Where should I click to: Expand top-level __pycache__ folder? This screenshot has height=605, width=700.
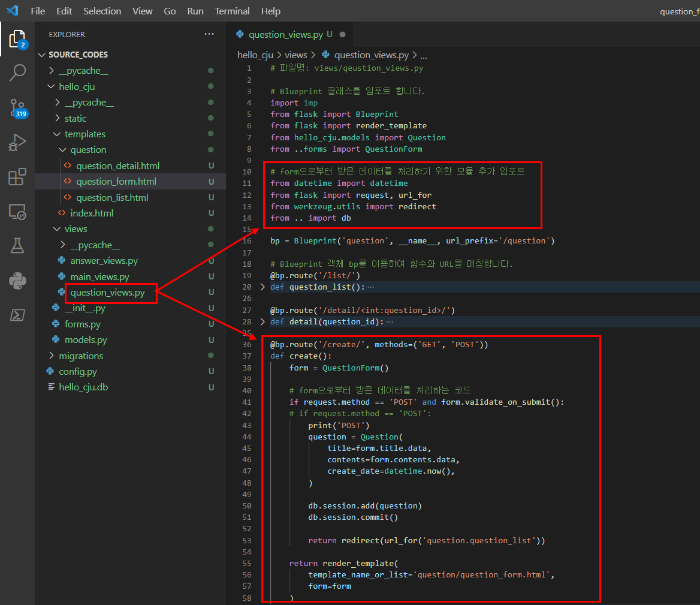tap(52, 71)
